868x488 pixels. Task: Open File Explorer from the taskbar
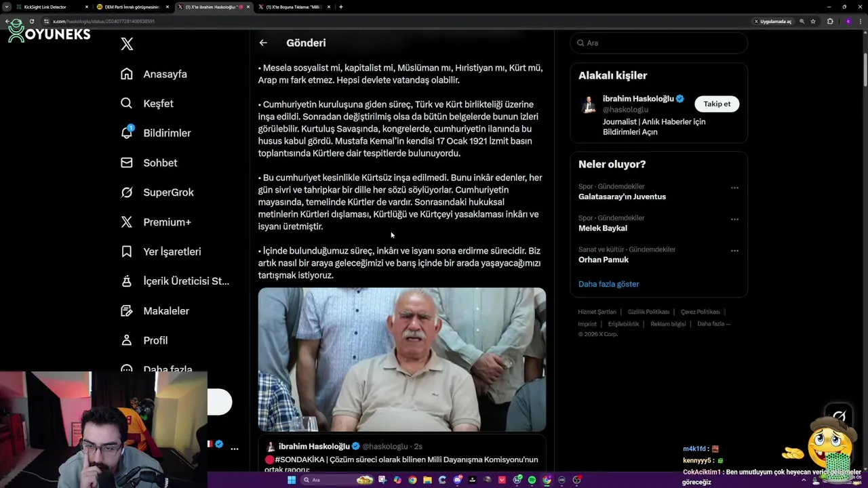pyautogui.click(x=427, y=480)
